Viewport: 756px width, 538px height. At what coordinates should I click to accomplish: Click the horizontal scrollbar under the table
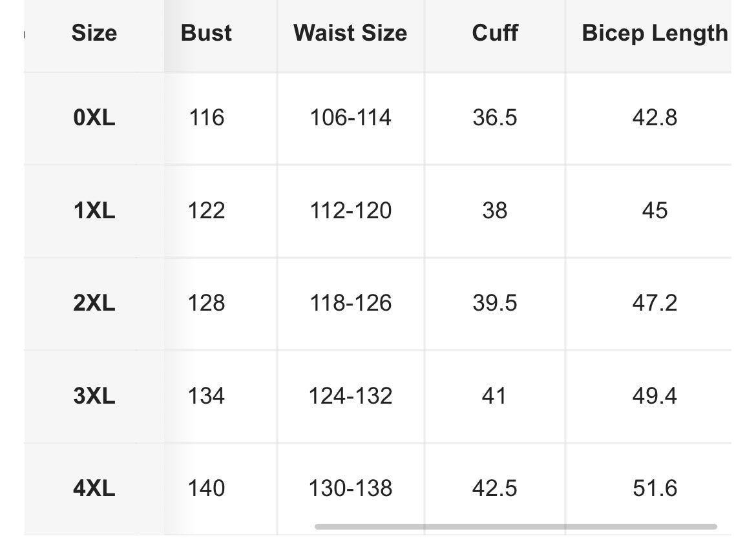point(516,526)
